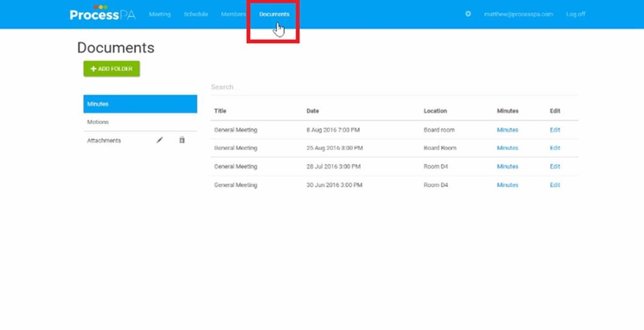
Task: Open the Motions folder
Action: pos(98,122)
